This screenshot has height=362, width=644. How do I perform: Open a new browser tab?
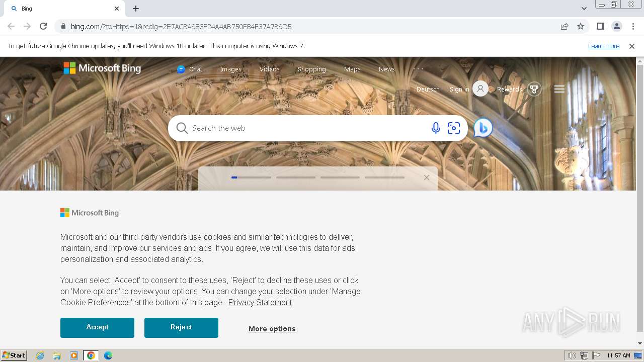pos(136,9)
